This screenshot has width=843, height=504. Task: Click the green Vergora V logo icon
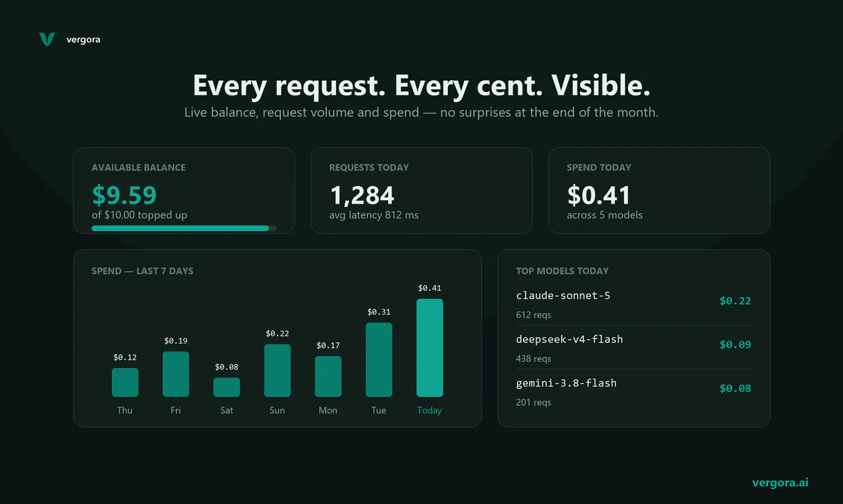point(46,40)
